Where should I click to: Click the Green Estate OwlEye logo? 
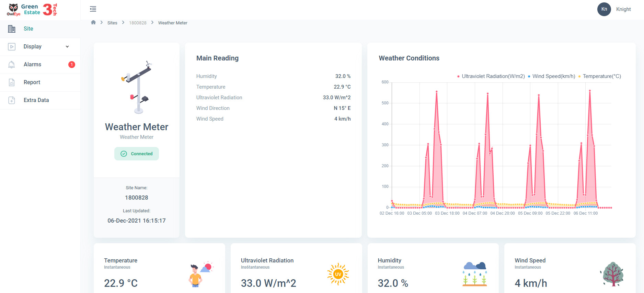[x=32, y=10]
